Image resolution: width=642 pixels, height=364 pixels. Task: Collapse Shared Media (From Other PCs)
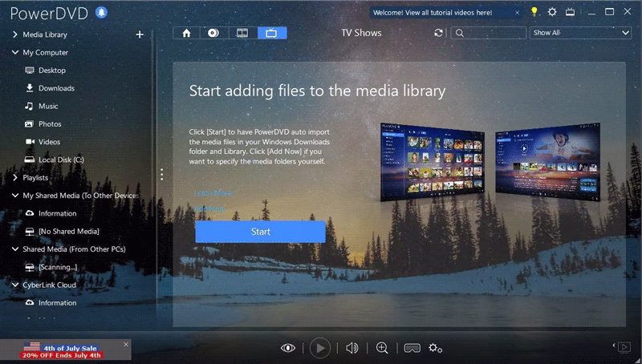[x=15, y=249]
